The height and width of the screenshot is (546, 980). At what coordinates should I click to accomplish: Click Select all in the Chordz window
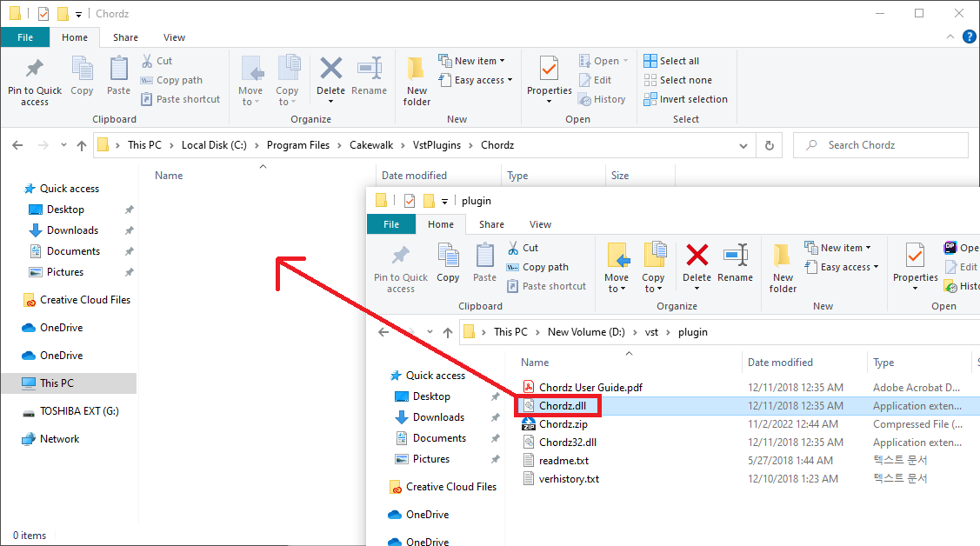tap(671, 61)
